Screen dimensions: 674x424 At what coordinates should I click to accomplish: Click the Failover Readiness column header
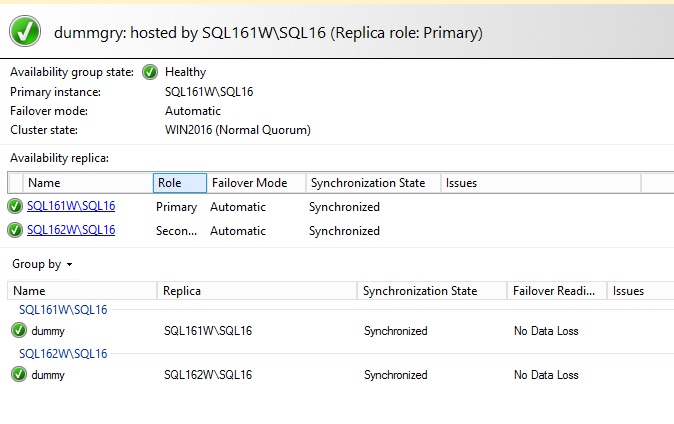click(557, 291)
